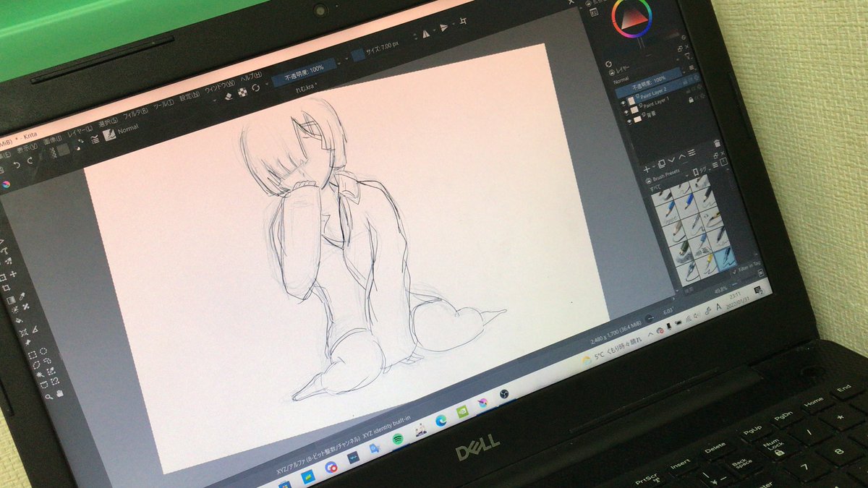Select the magic wand contiguous selection tool

(x=40, y=374)
